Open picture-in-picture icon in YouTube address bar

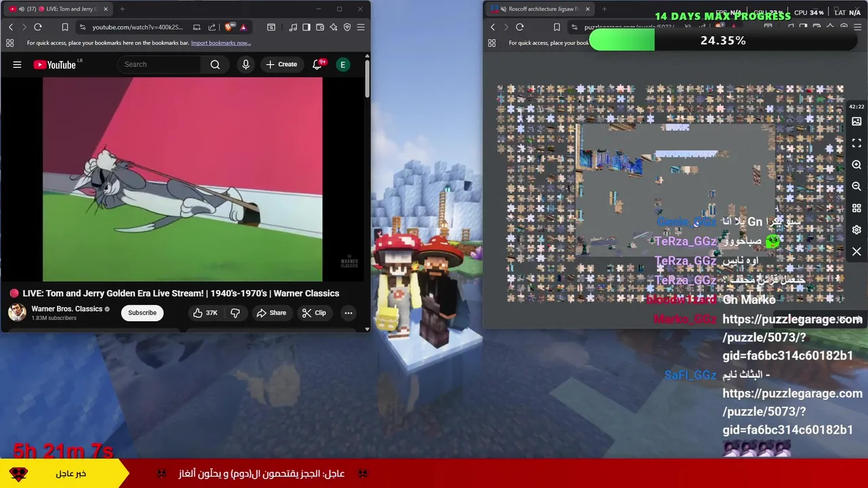(197, 27)
